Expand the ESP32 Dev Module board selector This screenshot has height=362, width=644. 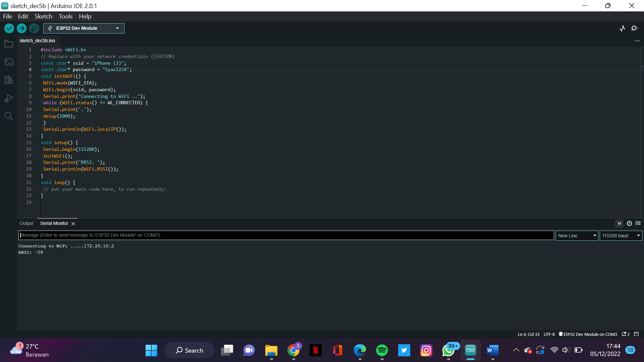click(x=84, y=28)
